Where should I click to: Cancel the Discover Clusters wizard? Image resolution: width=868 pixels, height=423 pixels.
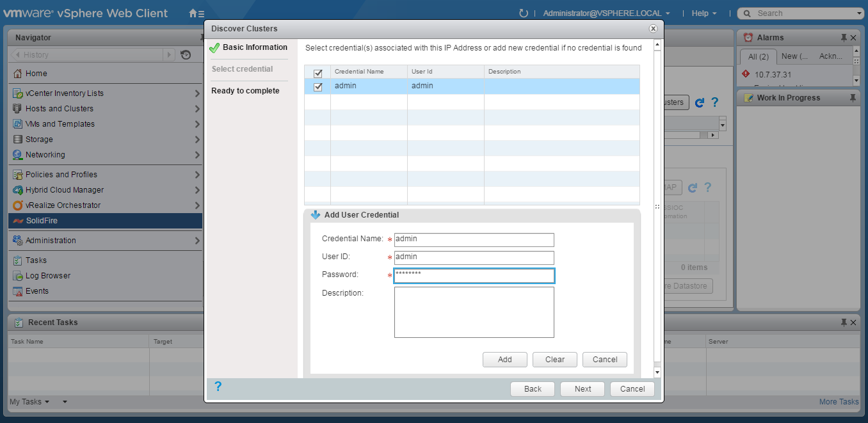point(632,389)
